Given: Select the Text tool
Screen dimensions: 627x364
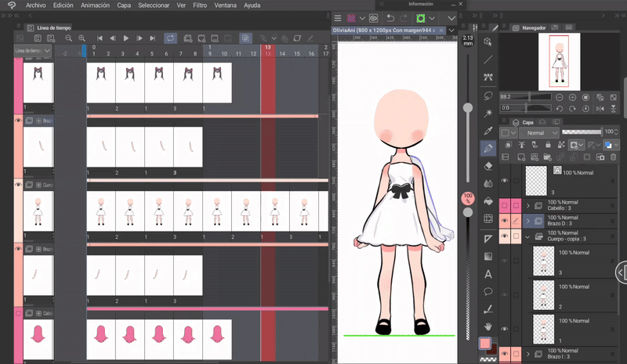Looking at the screenshot, I should tap(488, 273).
